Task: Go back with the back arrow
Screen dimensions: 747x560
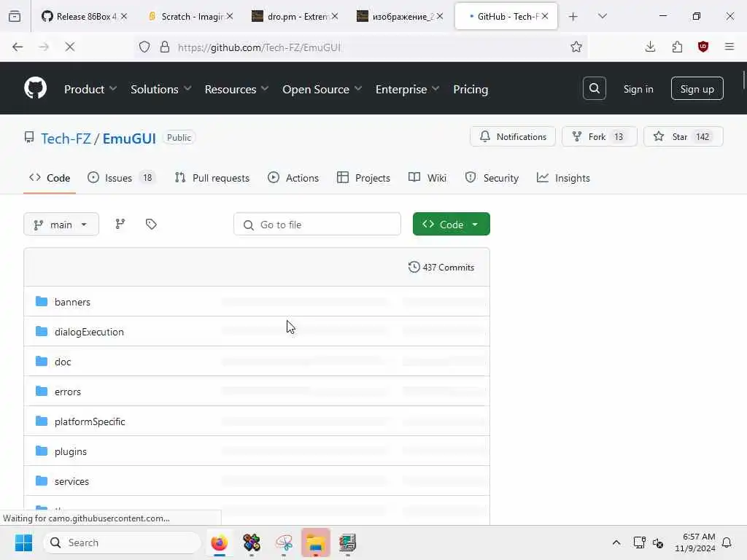Action: 18,47
